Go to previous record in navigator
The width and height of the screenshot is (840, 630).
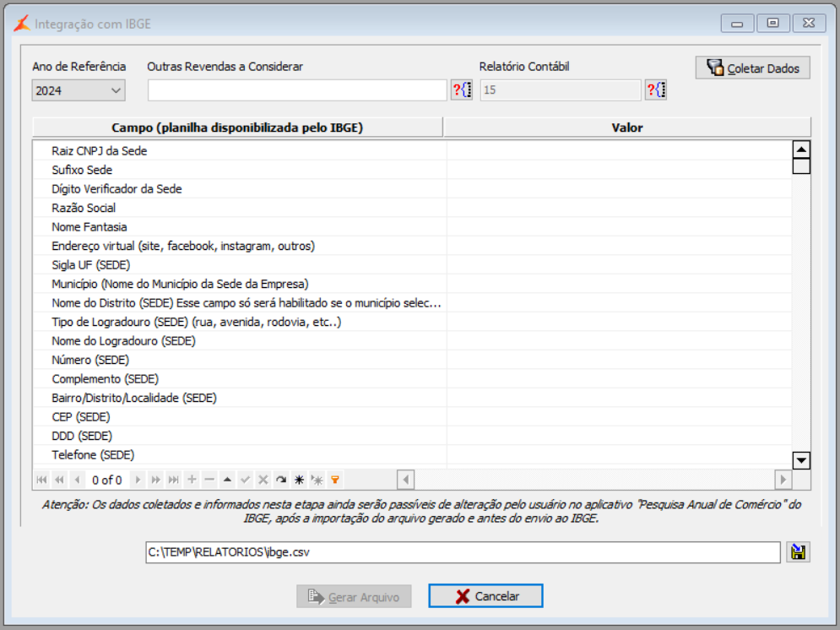pos(78,480)
